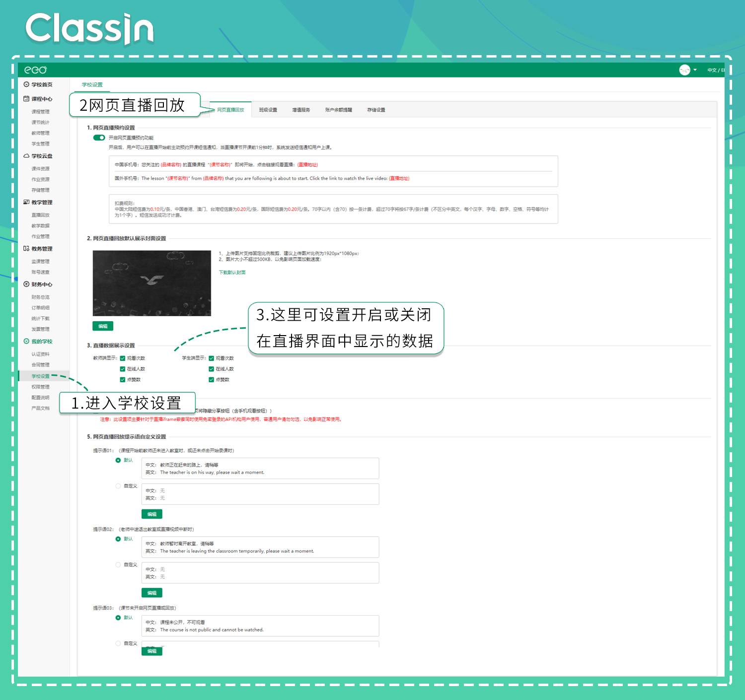Click the 教学管理 sidebar icon
The image size is (745, 700).
click(x=26, y=202)
